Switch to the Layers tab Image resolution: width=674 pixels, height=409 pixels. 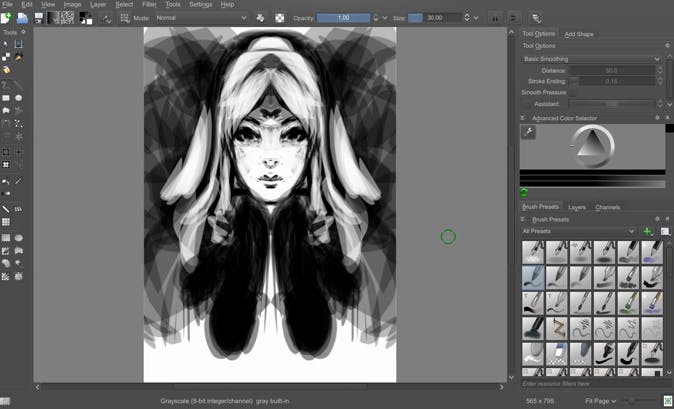pos(577,207)
